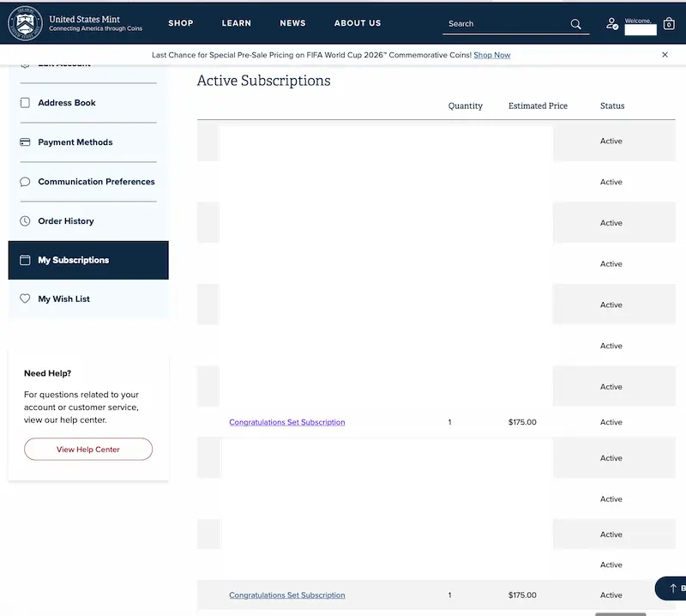The image size is (686, 616).
Task: Open the SHOP menu
Action: (x=181, y=23)
